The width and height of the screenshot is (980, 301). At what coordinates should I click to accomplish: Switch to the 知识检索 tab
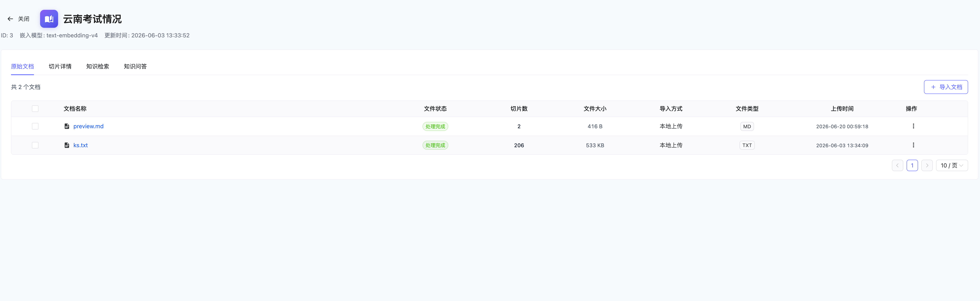point(98,67)
